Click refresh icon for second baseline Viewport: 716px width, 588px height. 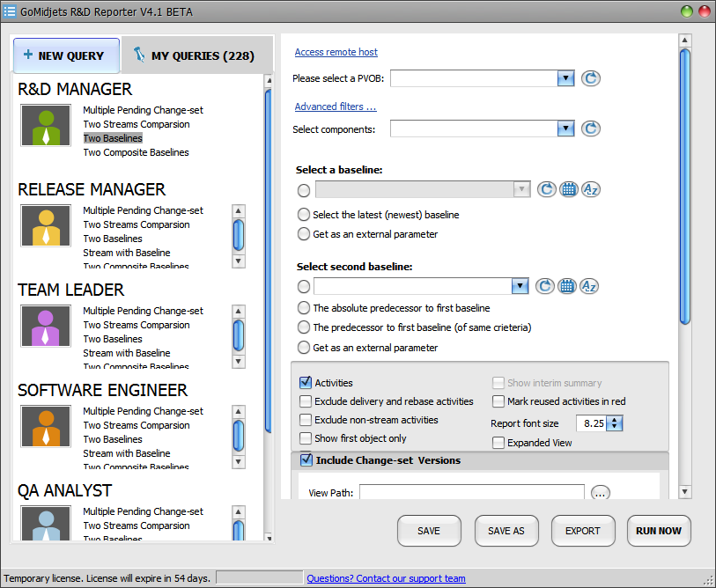[546, 286]
